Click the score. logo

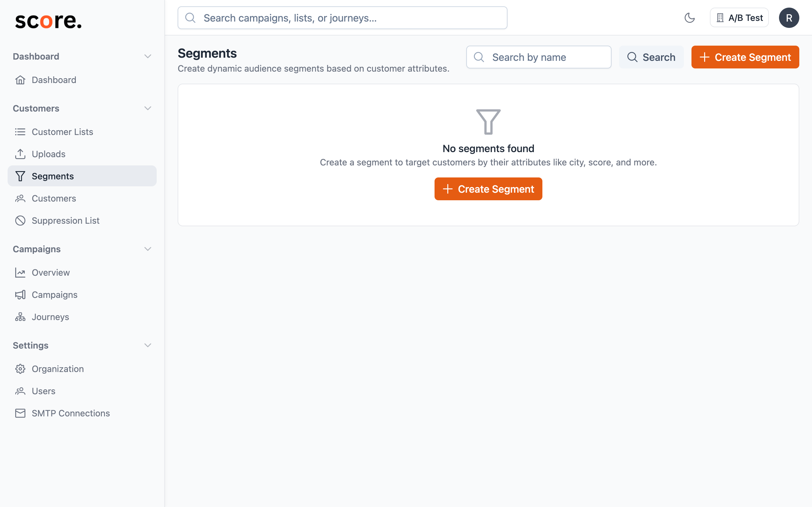click(48, 21)
